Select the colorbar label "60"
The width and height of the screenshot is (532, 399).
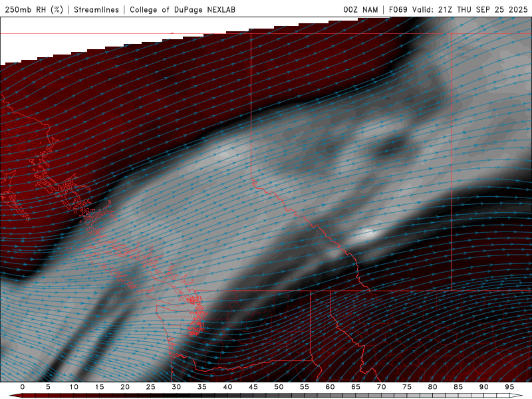click(330, 387)
